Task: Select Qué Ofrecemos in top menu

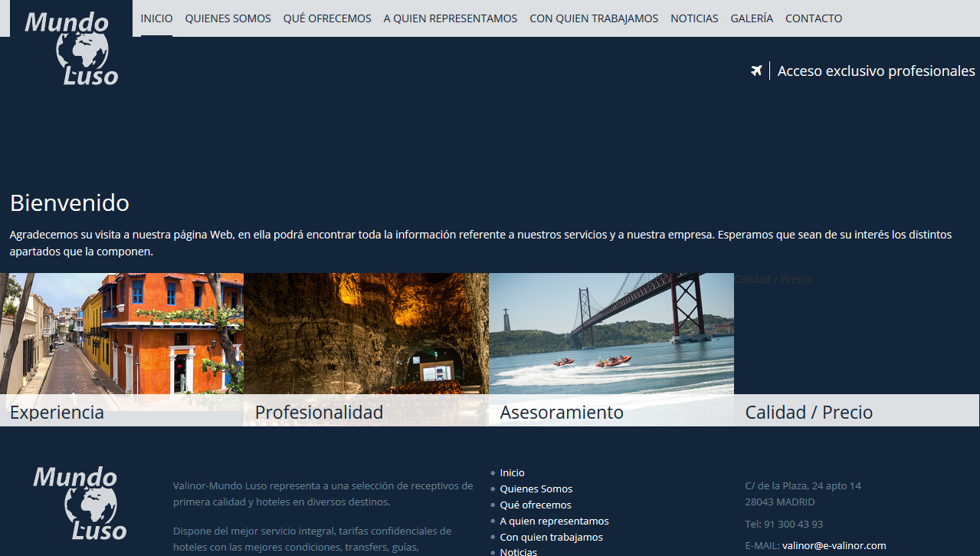Action: [327, 18]
